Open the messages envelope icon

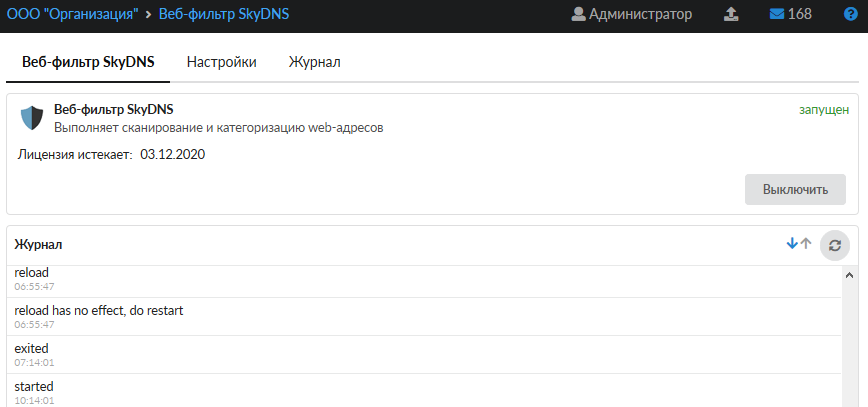tap(777, 14)
